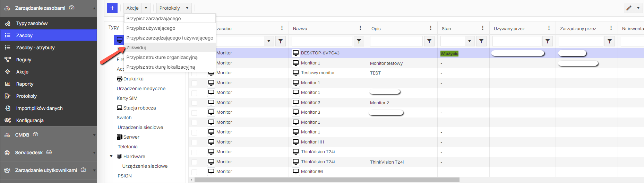Open the Opis column options menu

[431, 28]
